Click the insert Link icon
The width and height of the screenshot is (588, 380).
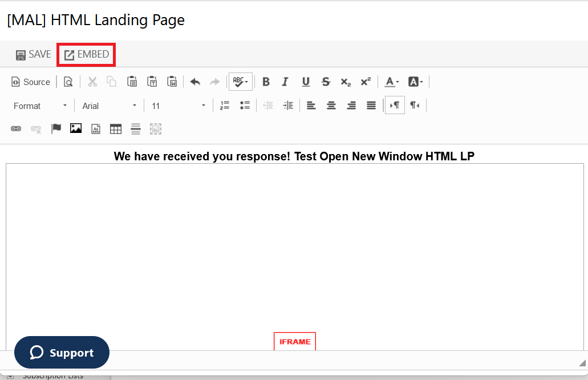(16, 129)
